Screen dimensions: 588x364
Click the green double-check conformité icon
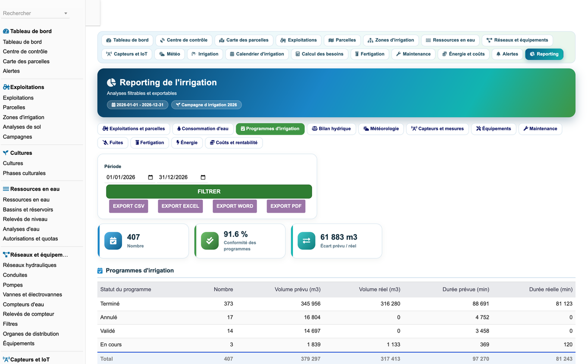coord(210,241)
